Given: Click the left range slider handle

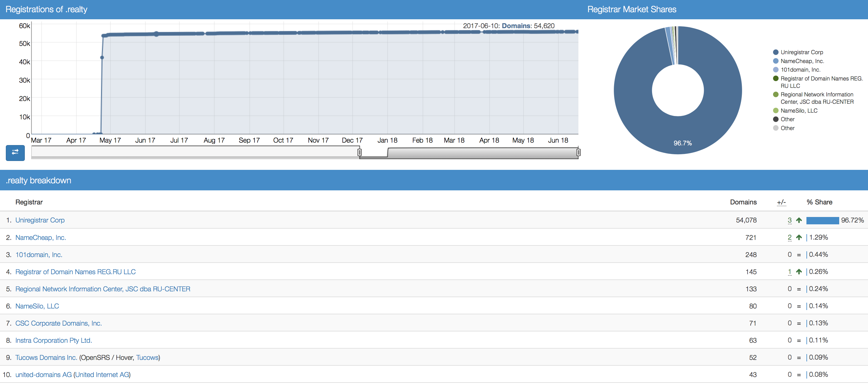Looking at the screenshot, I should 360,152.
